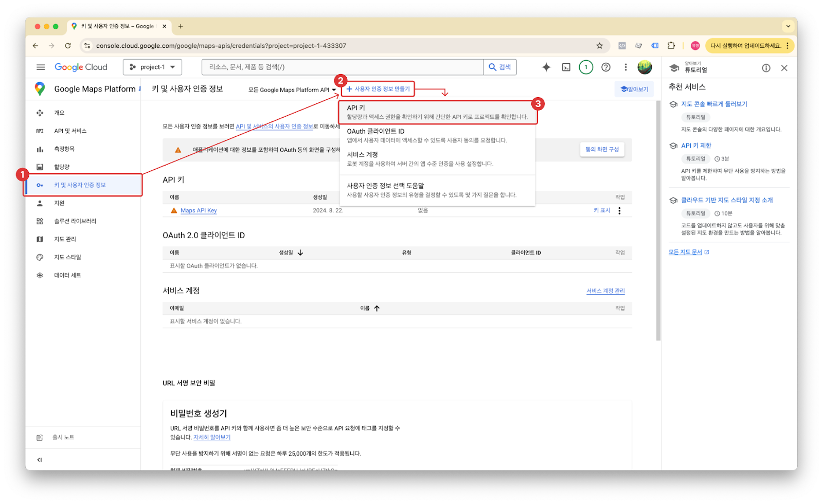Open a new browser tab with plus
This screenshot has height=504, width=823.
point(181,26)
